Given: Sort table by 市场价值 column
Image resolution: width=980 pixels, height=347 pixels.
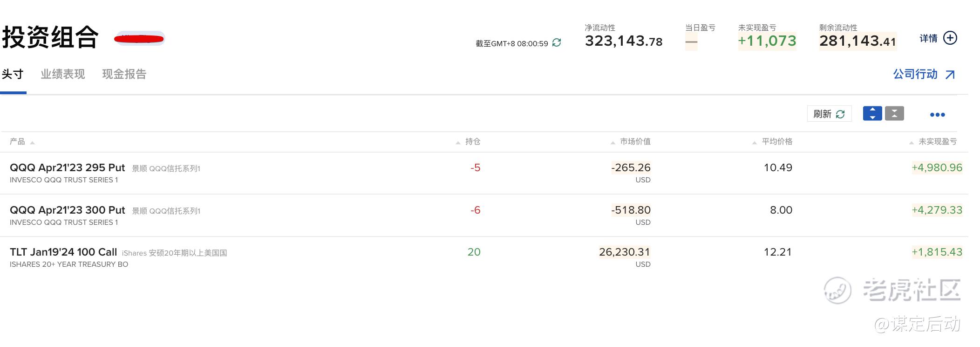Looking at the screenshot, I should point(635,142).
